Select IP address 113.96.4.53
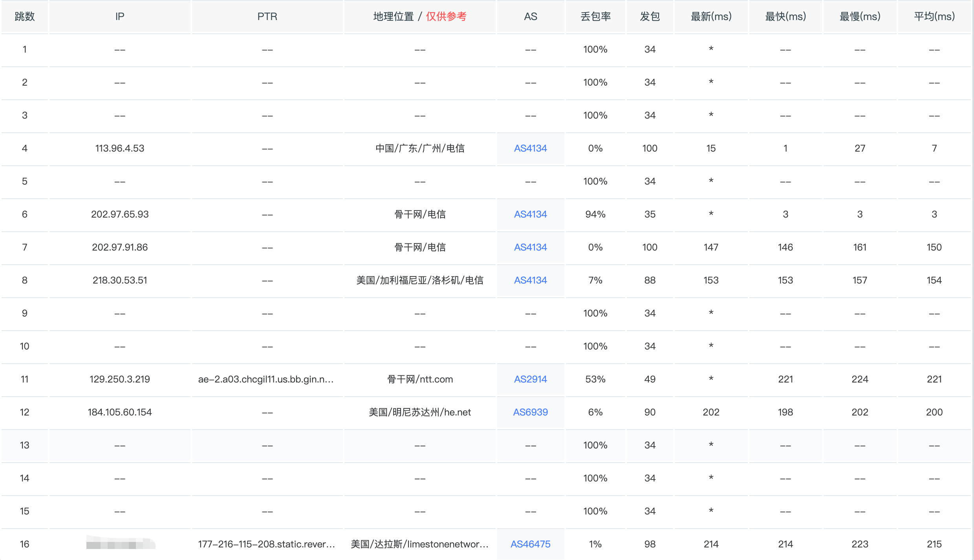 tap(120, 148)
